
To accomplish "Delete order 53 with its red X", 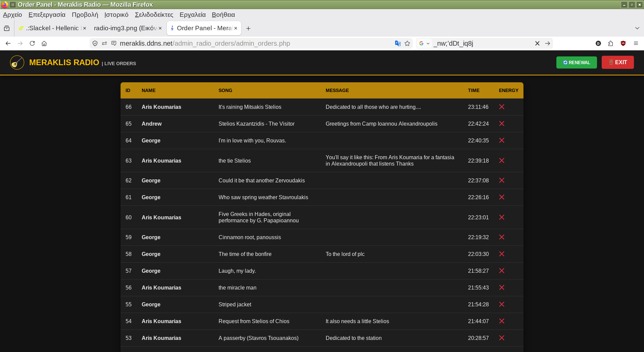I will coord(502,338).
